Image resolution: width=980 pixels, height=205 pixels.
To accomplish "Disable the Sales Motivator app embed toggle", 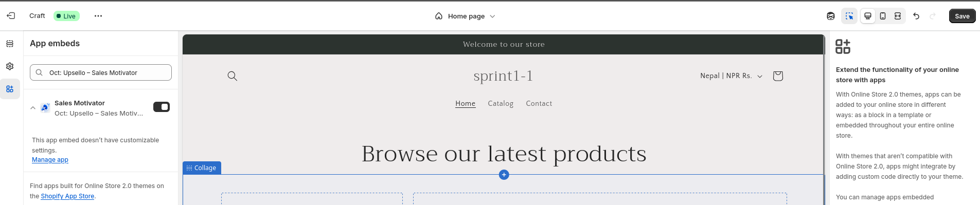I will tap(162, 107).
